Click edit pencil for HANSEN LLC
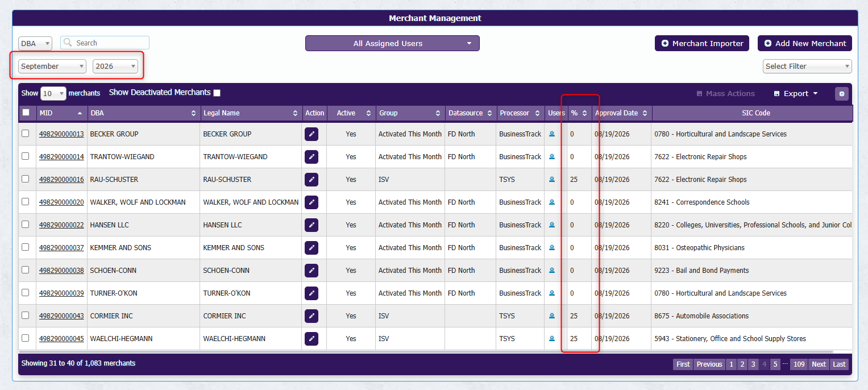Screen dimensions: 868x390 point(312,225)
